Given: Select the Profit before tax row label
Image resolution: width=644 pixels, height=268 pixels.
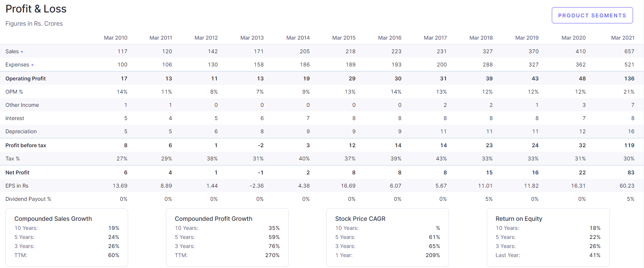Looking at the screenshot, I should [26, 145].
